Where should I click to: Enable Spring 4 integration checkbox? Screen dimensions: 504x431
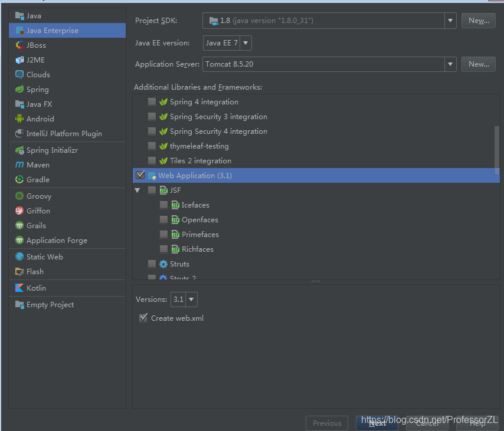click(x=152, y=102)
